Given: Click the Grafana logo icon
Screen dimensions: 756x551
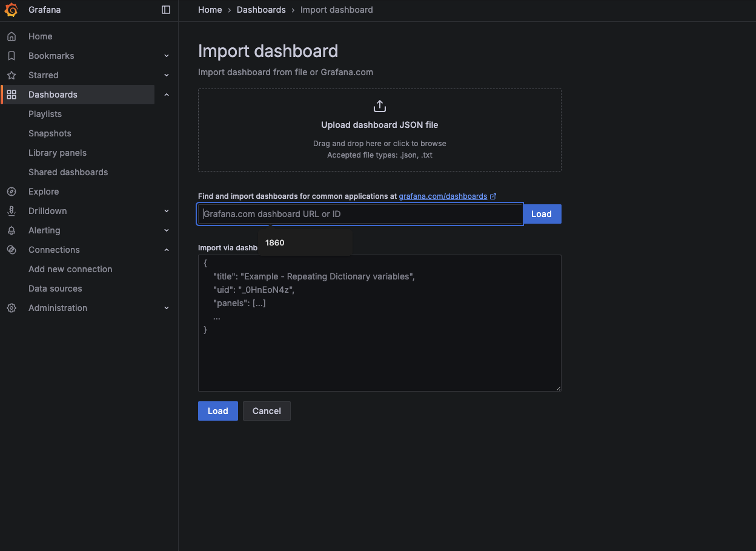Looking at the screenshot, I should [x=11, y=10].
